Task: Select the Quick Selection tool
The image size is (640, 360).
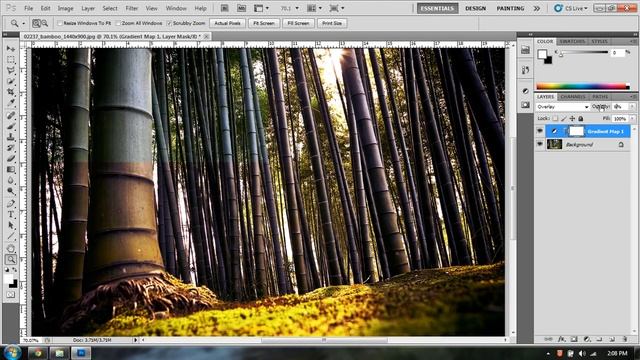Action: tap(11, 82)
